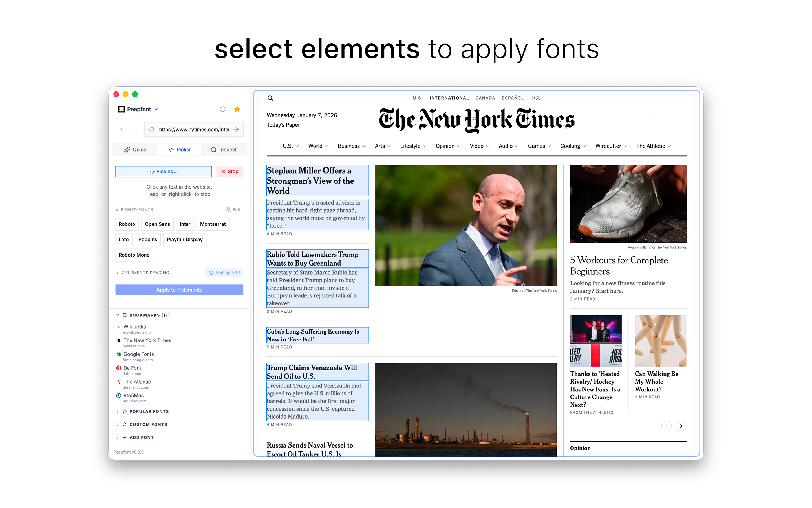Choose the Lato pinned font
The image size is (812, 508).
(x=123, y=240)
